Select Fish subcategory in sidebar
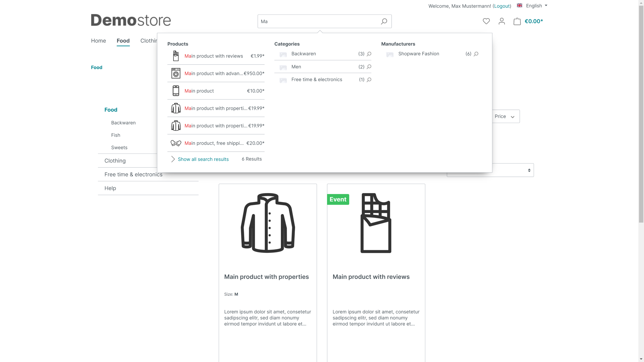This screenshot has height=362, width=644. pyautogui.click(x=115, y=135)
